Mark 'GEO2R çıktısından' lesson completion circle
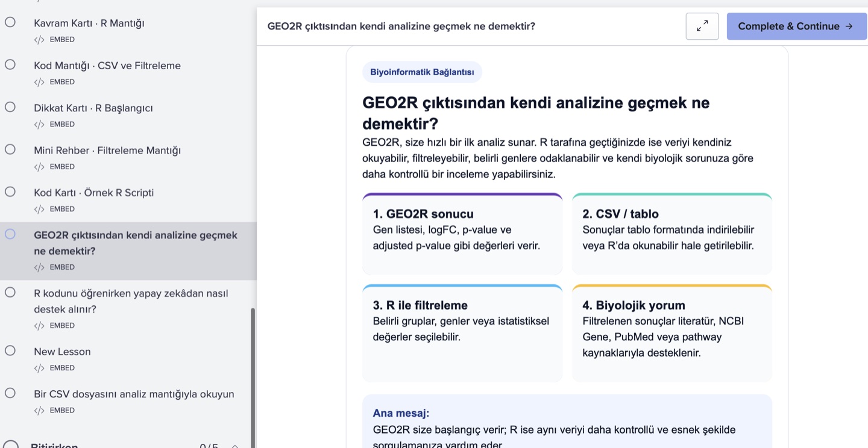868x448 pixels. point(10,234)
